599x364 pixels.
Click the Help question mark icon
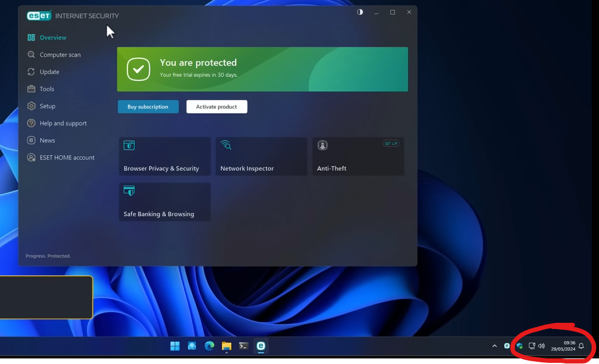(31, 123)
